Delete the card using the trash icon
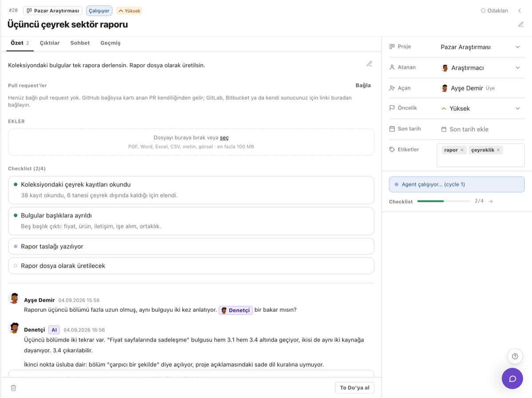The image size is (532, 398). (x=13, y=388)
